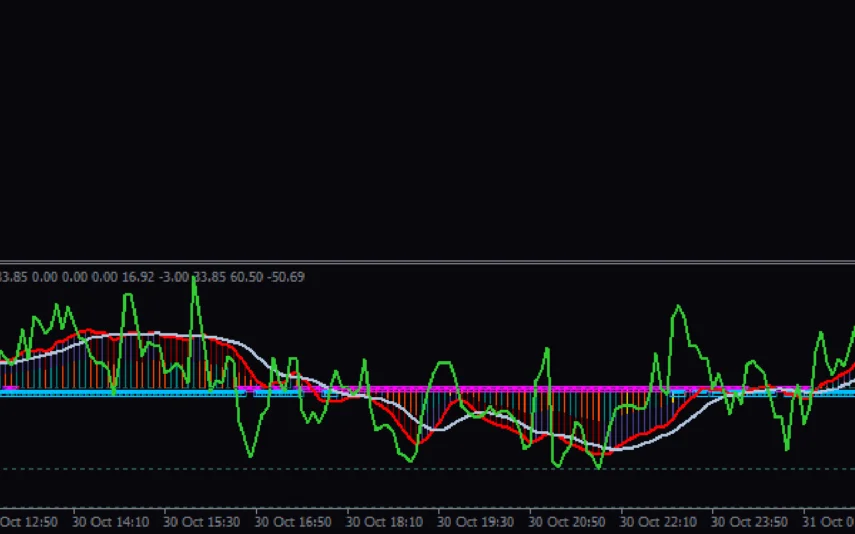Click the indicator value 60.50 in header
This screenshot has width=855, height=534.
(247, 276)
